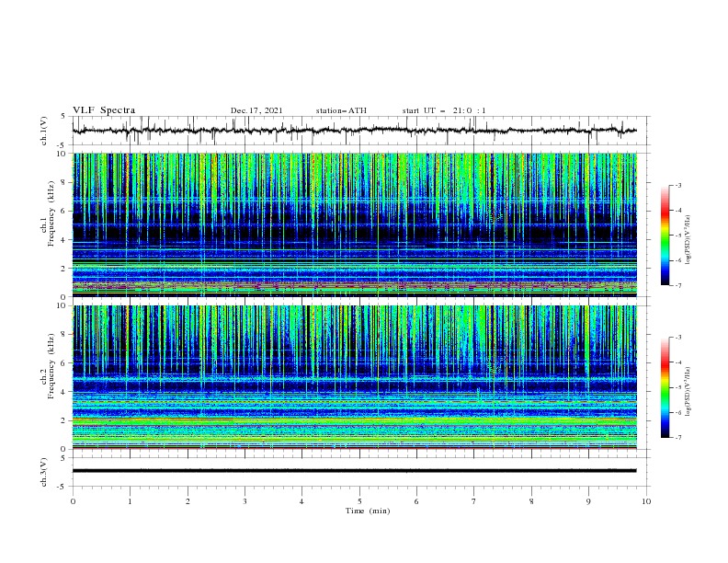
Task: Click the time axis tick label "5"
Action: 359,501
